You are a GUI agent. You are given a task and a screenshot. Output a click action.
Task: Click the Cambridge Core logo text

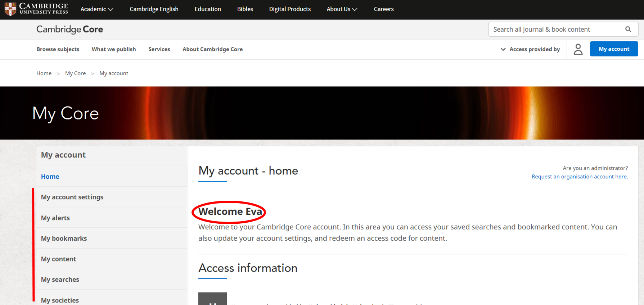click(69, 29)
